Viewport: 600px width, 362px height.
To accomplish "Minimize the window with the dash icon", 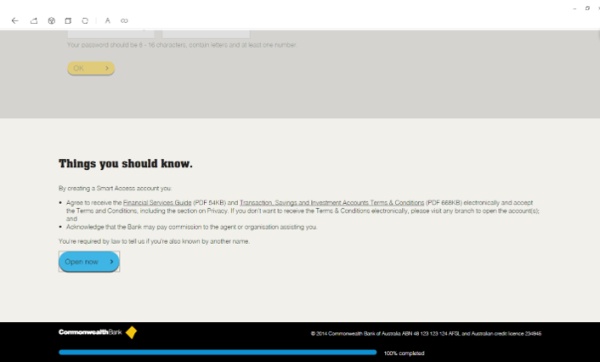I will (575, 8).
